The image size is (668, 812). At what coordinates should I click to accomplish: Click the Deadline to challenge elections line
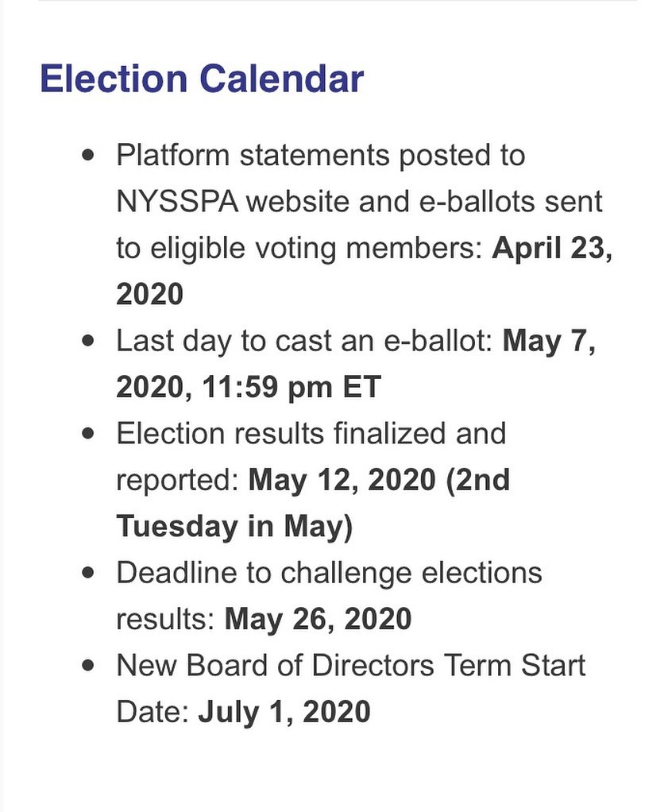330,572
